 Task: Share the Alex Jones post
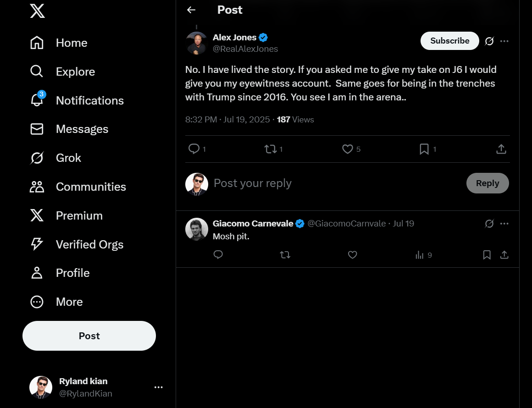tap(501, 149)
